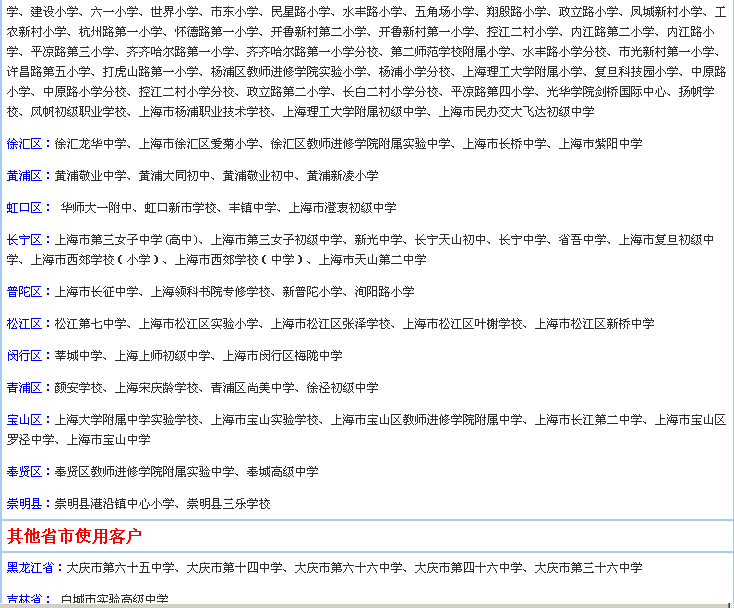Click the text 青浦区尚美中学
The height and width of the screenshot is (608, 734).
pyautogui.click(x=253, y=388)
